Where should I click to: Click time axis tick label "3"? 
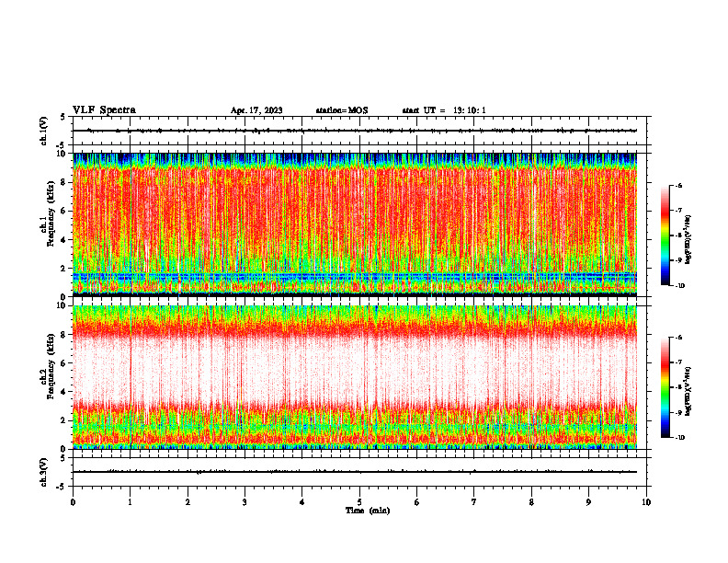(245, 502)
